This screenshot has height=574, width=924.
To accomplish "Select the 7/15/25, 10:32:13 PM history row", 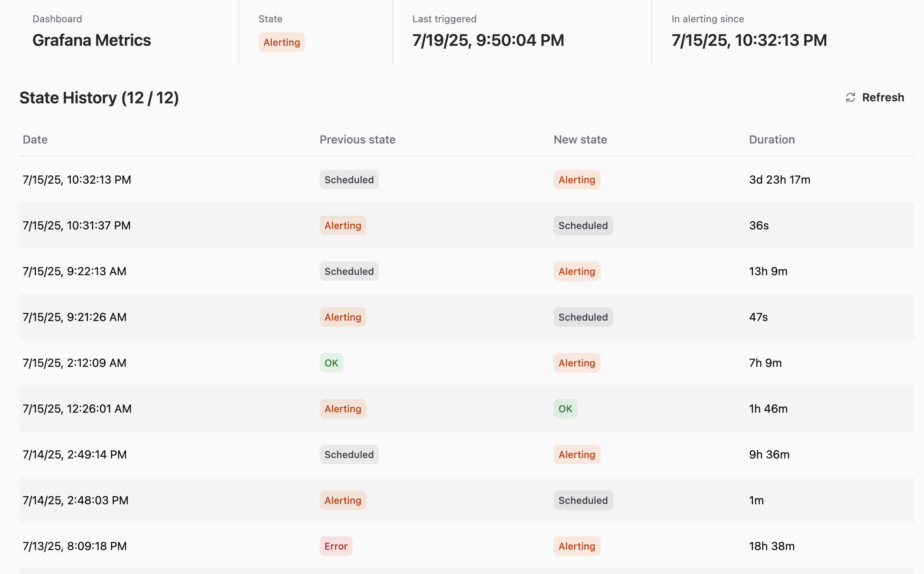I will click(x=467, y=179).
